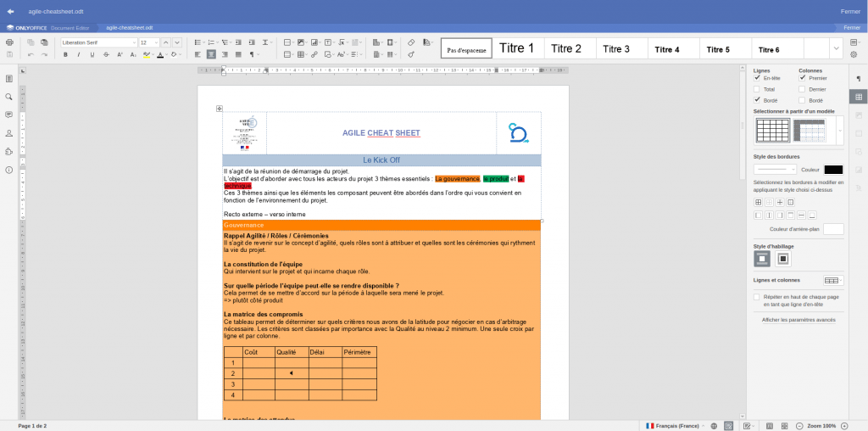Open the Plugins panel in left sidebar

8,151
